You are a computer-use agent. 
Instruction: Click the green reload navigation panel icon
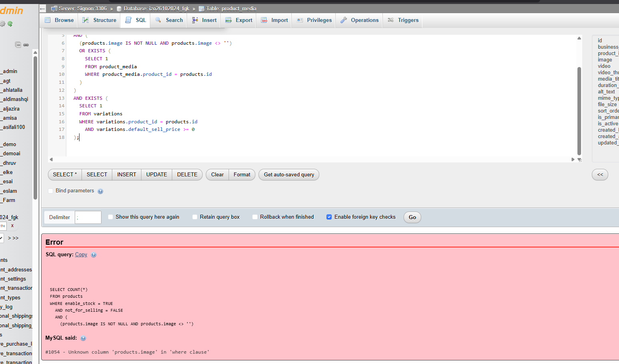(x=10, y=24)
